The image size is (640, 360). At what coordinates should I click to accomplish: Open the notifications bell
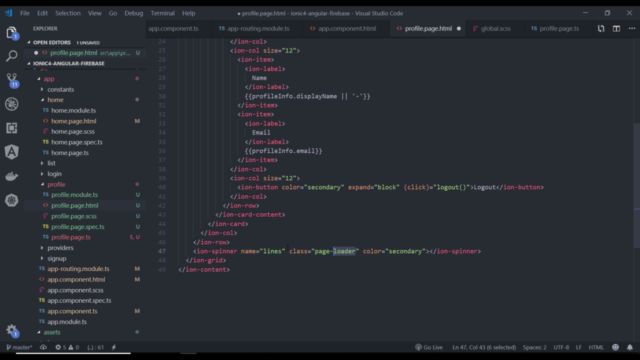point(630,347)
